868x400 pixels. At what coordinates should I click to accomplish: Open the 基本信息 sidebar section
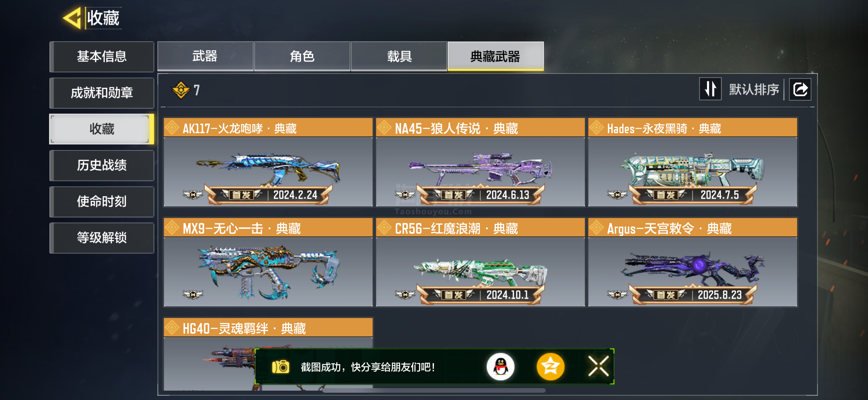point(102,57)
